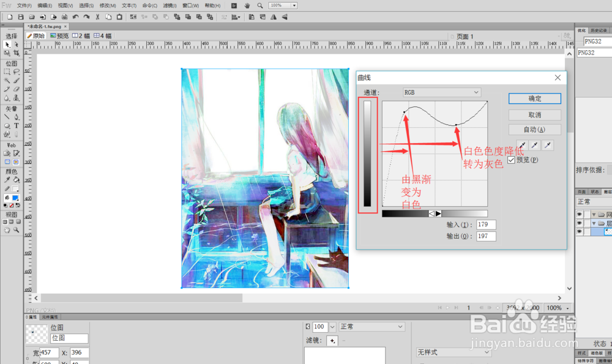
Task: Click the 取消 button in the Curves dialog
Action: tap(535, 115)
